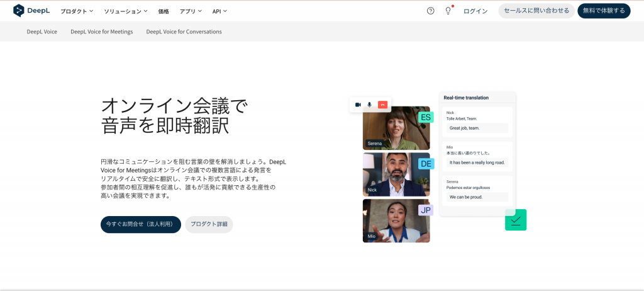This screenshot has height=291, width=644.
Task: Click the Real-time translation heading
Action: pyautogui.click(x=466, y=98)
